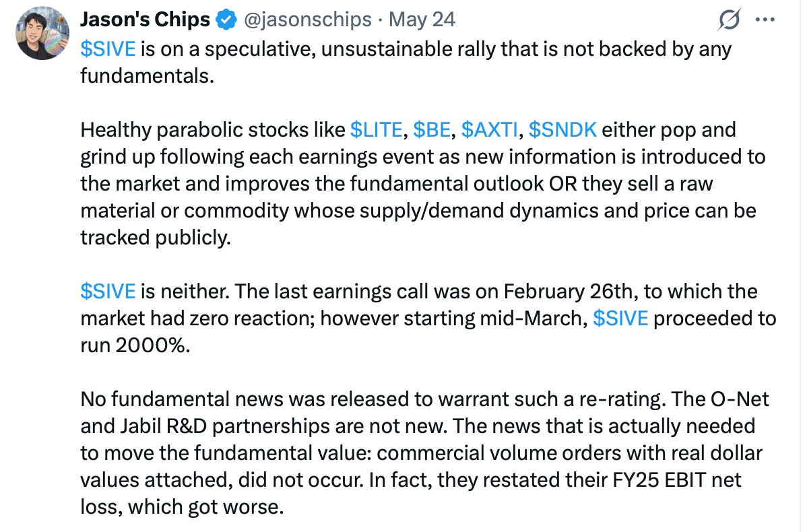Open the $LITE cashtag
The height and width of the screenshot is (532, 803).
377,130
